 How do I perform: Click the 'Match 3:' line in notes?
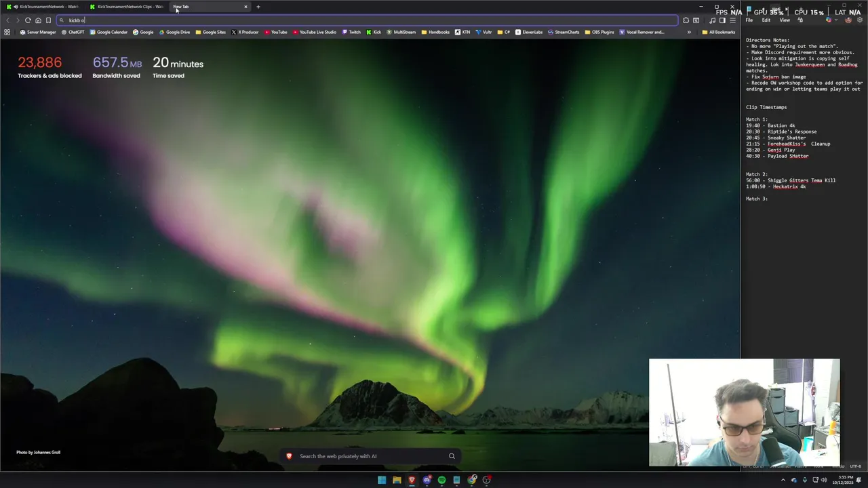tap(757, 199)
